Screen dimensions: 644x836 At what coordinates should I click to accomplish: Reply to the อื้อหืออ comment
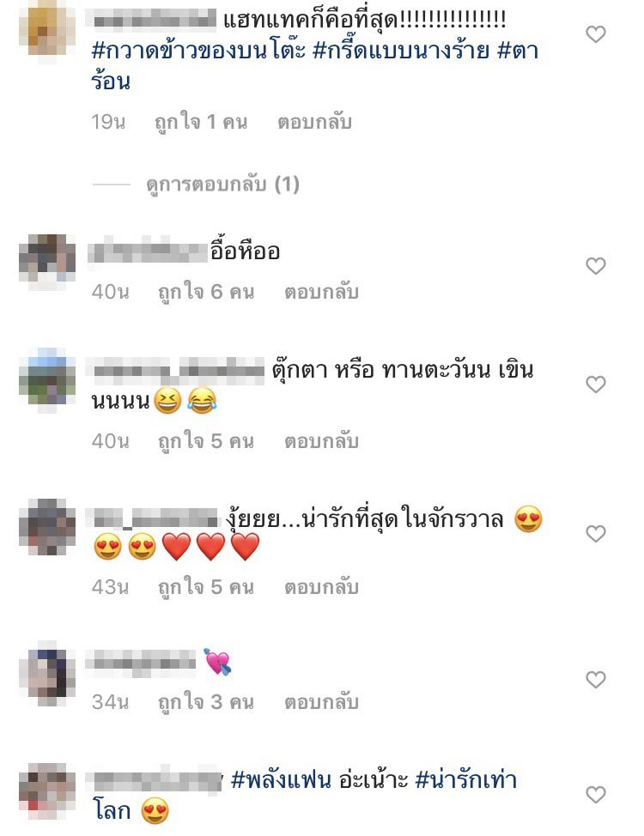(x=321, y=292)
